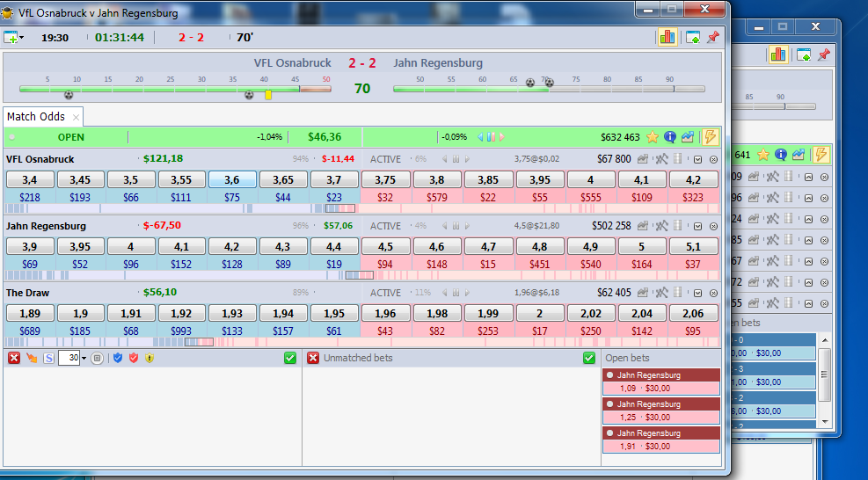Pause VFL Osnabruck price scrolling
868x480 pixels.
[x=456, y=159]
